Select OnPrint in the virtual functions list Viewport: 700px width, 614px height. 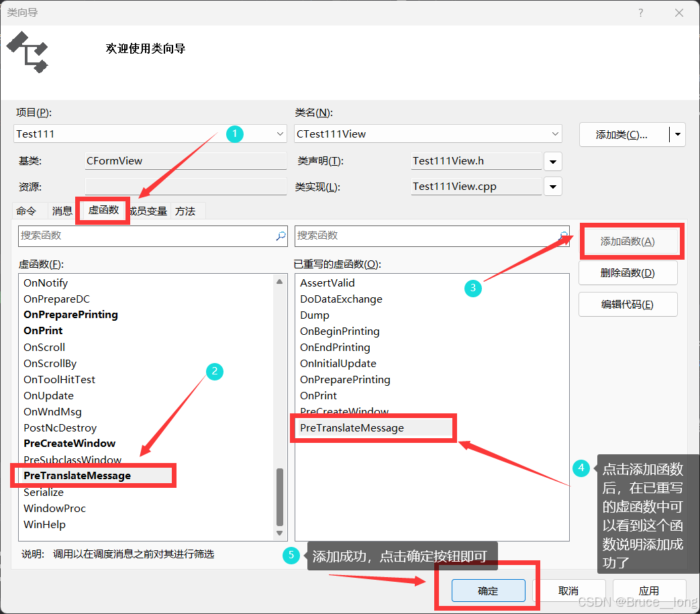click(x=43, y=330)
